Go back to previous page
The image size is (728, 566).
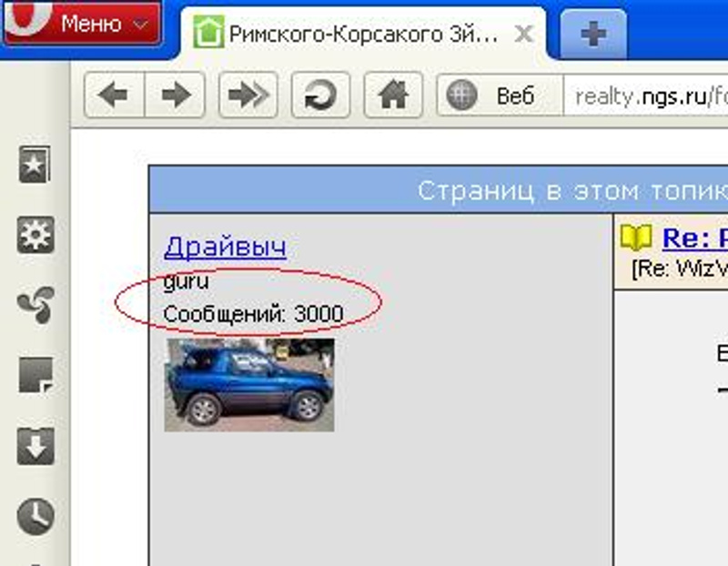[115, 96]
